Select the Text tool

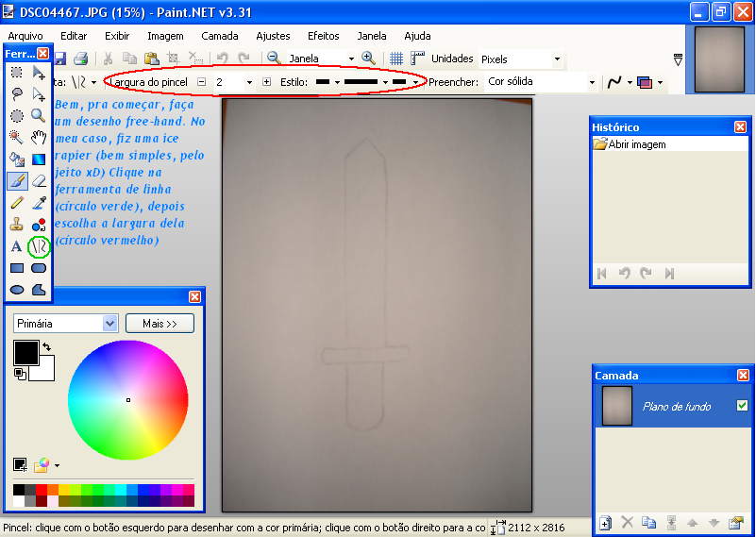click(17, 247)
